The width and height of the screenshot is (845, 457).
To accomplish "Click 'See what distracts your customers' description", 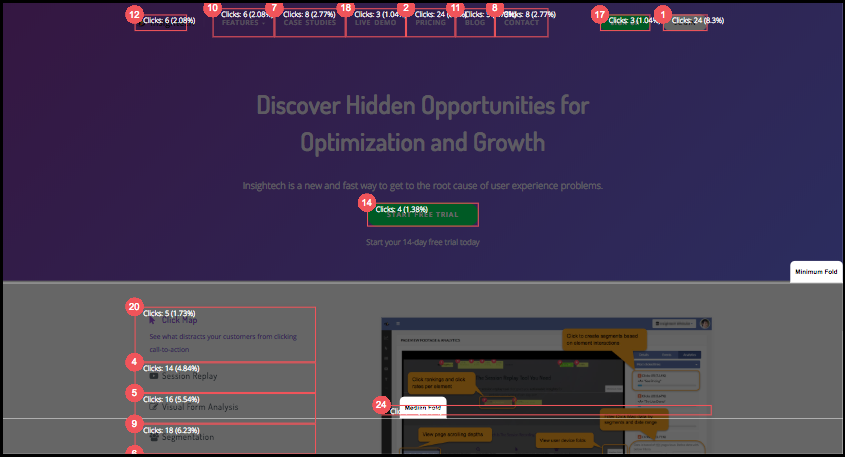I will point(223,343).
